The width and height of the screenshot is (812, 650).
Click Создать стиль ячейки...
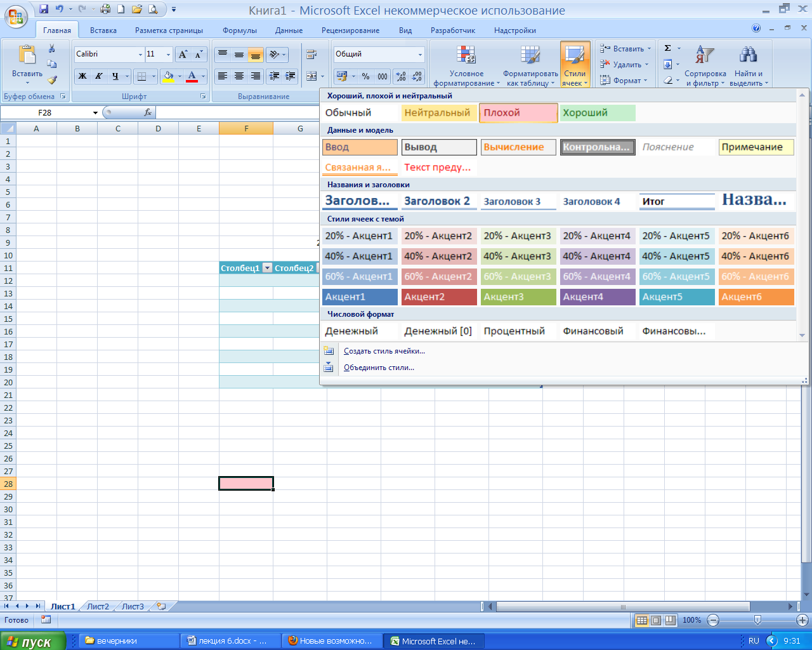pyautogui.click(x=384, y=351)
